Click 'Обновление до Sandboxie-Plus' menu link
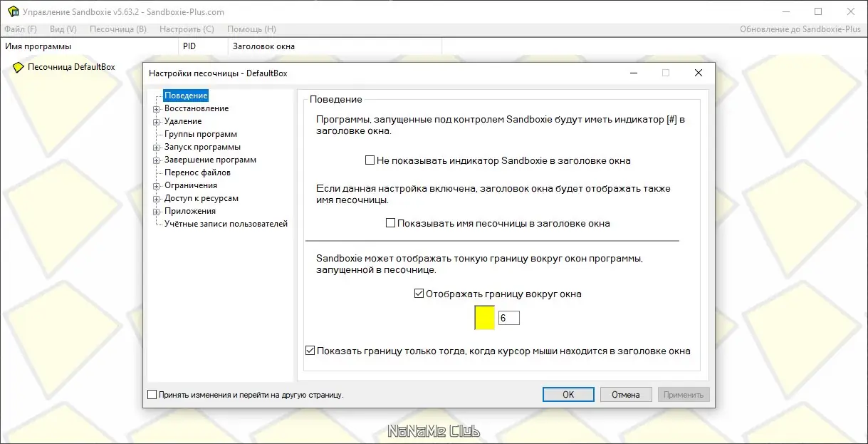The image size is (868, 444). tap(801, 29)
